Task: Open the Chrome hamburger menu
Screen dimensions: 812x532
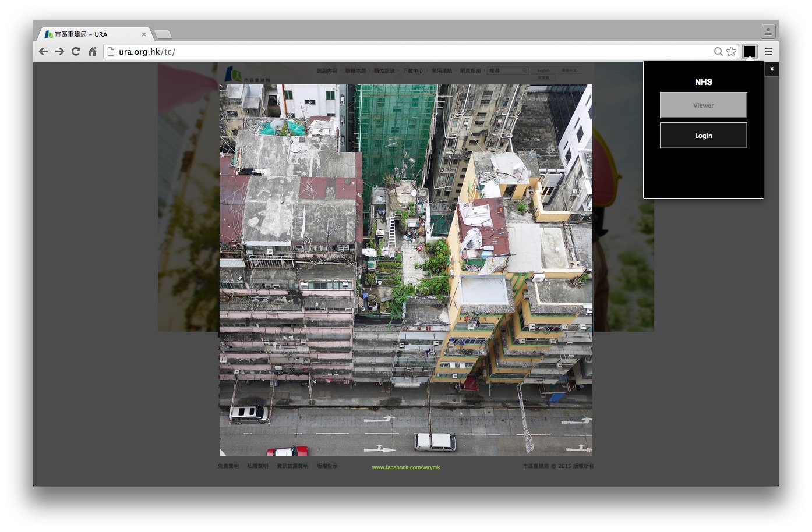Action: click(x=768, y=52)
